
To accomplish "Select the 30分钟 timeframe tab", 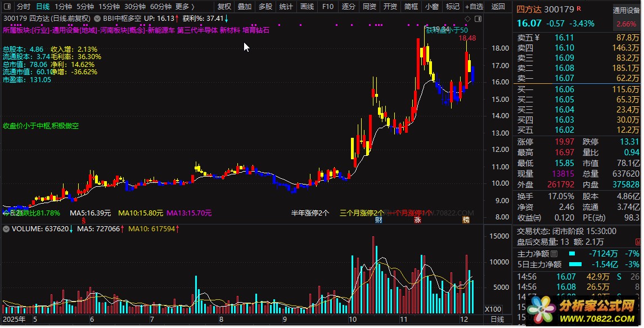I will coord(135,7).
